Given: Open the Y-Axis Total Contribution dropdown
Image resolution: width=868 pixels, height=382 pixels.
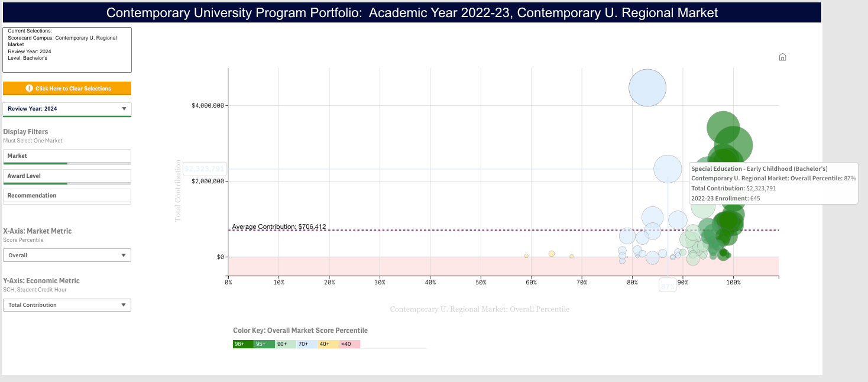Looking at the screenshot, I should click(67, 305).
